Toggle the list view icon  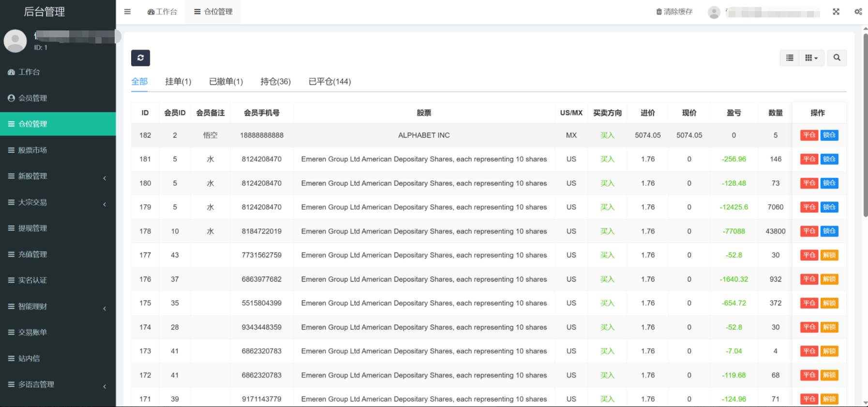pos(790,58)
